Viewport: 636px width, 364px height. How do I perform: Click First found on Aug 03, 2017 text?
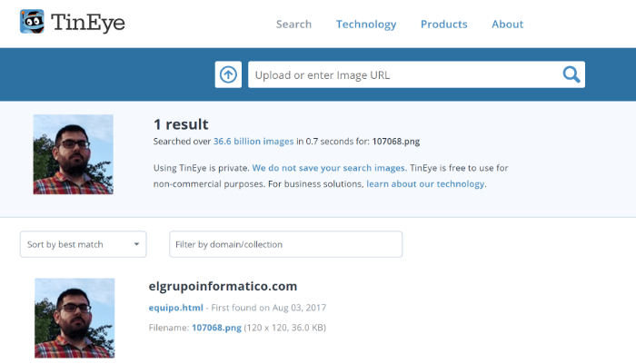click(269, 308)
